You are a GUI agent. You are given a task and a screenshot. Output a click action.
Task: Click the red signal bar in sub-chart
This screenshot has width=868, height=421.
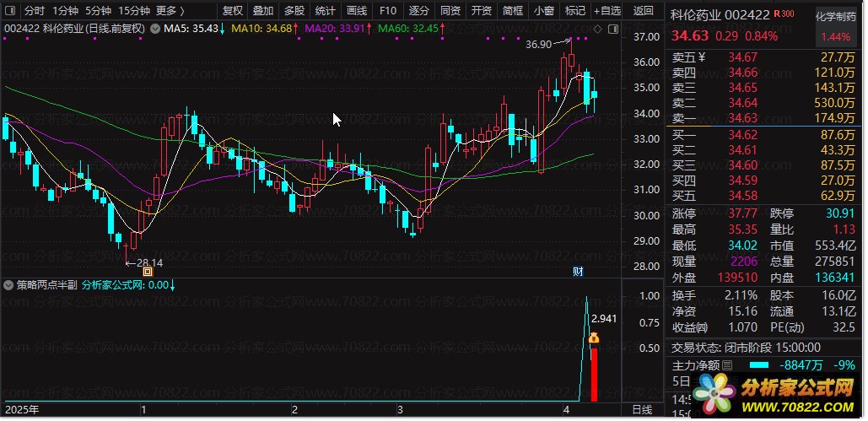point(594,375)
